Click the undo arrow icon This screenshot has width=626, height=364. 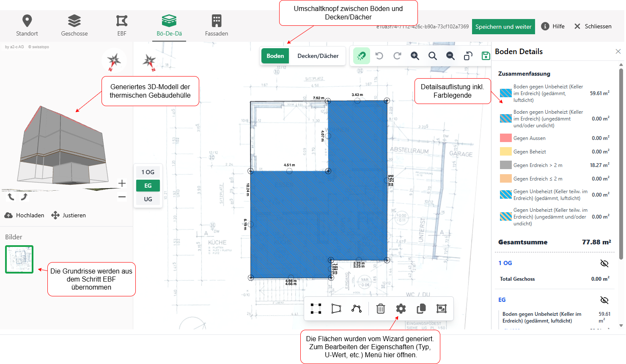tap(379, 56)
